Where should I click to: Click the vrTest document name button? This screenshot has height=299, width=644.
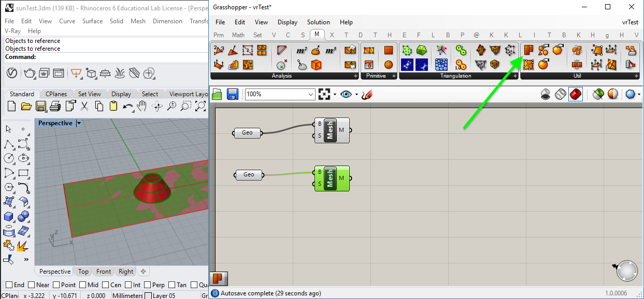[x=630, y=22]
